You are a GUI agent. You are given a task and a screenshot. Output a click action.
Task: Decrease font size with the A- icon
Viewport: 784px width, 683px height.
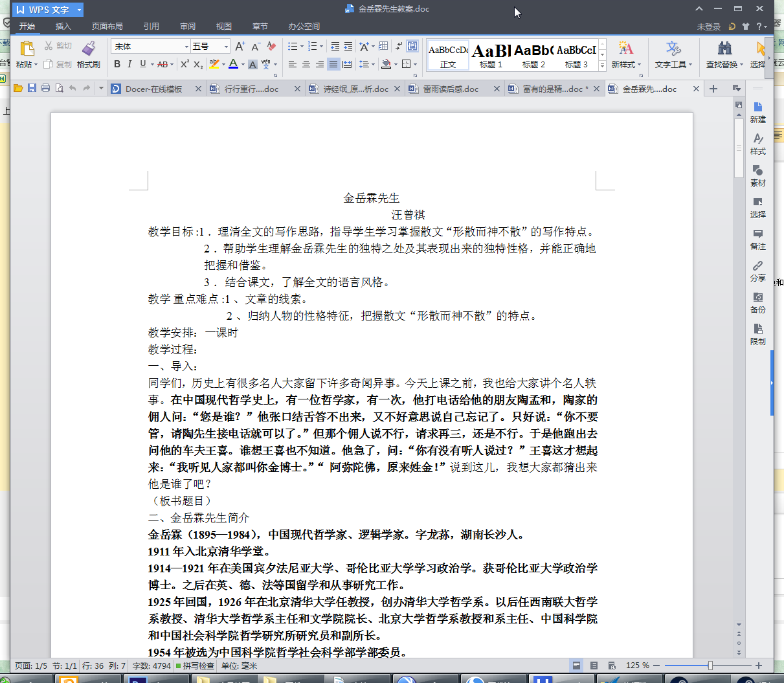click(x=255, y=46)
